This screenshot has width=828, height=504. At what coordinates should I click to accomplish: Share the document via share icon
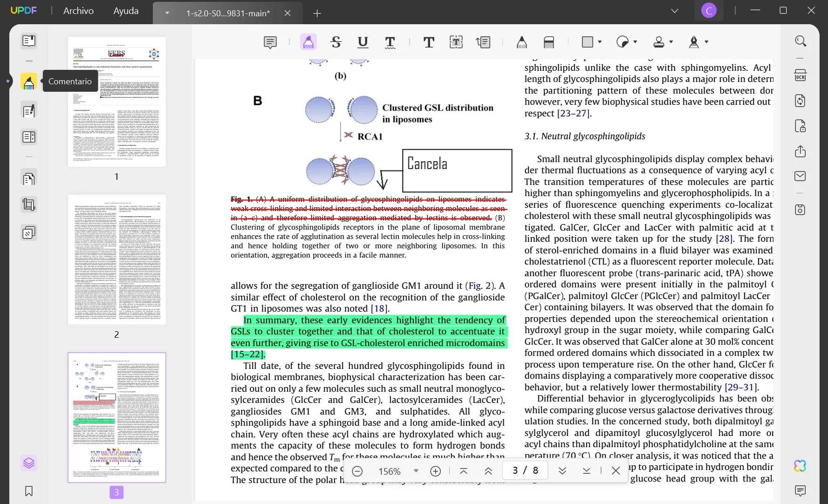pos(801,151)
